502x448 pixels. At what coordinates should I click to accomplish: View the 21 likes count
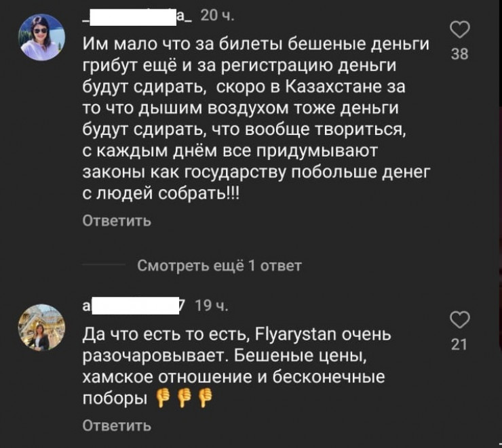pos(460,344)
